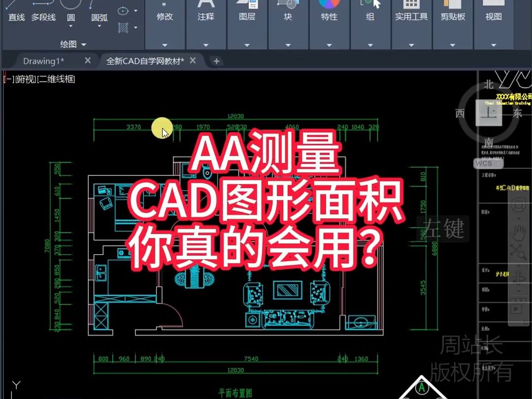
Task: Expand the 注释 panel flyout arrow
Action: click(x=206, y=44)
